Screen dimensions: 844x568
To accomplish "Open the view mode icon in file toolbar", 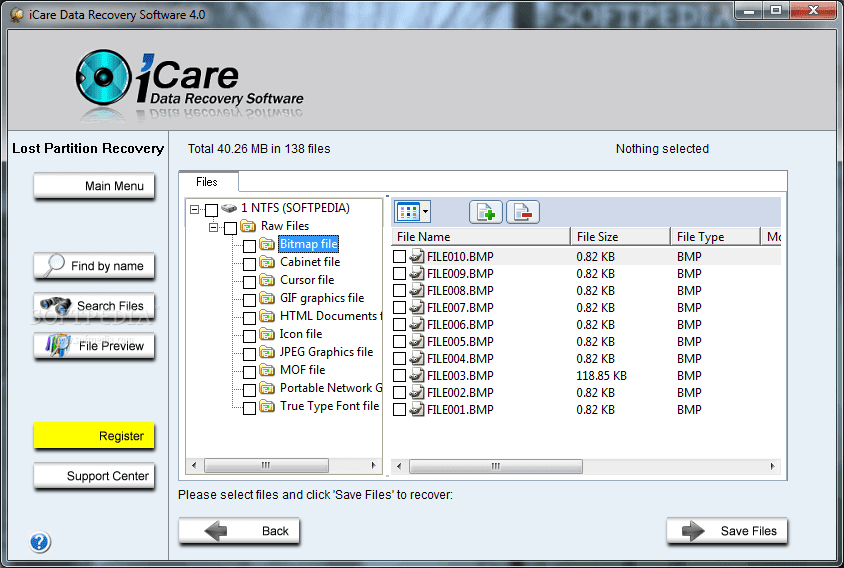I will [x=408, y=212].
